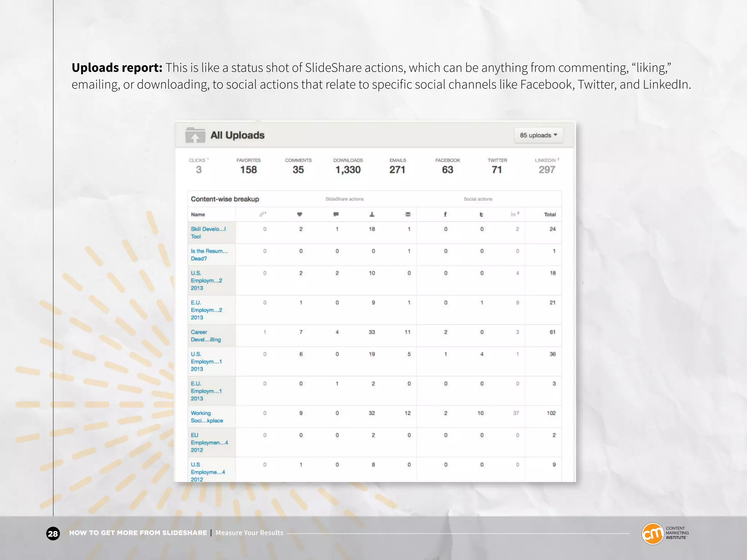The height and width of the screenshot is (560, 747).
Task: Open the U.S. Employm...2 2013 link
Action: click(206, 280)
